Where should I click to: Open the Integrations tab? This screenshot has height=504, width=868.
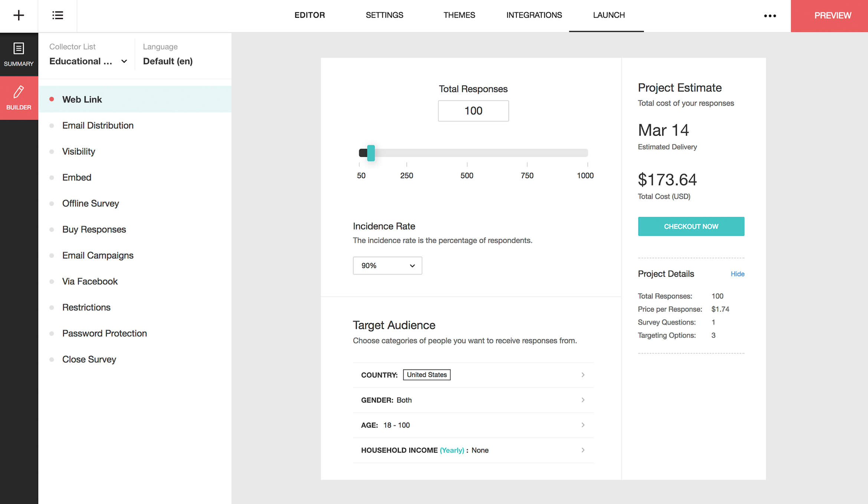tap(534, 15)
